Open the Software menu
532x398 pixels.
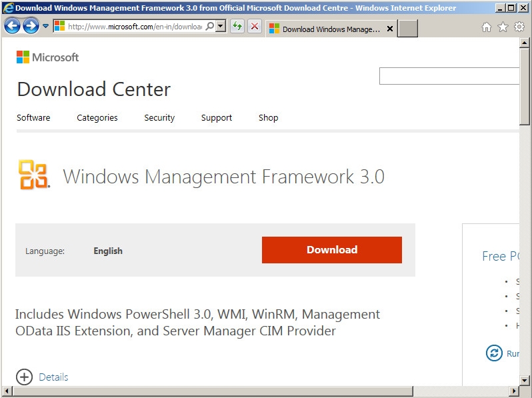[33, 118]
